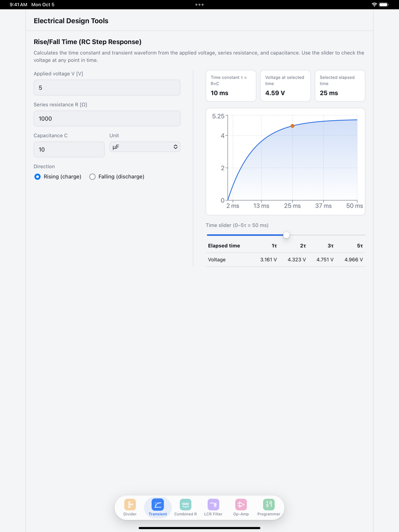Viewport: 399px width, 532px height.
Task: Click the 2τ column header
Action: point(303,246)
